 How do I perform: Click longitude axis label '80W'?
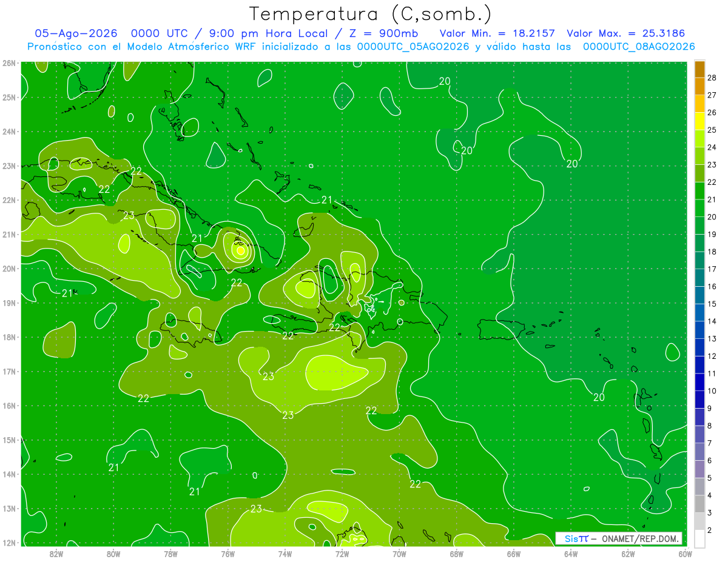pyautogui.click(x=113, y=554)
